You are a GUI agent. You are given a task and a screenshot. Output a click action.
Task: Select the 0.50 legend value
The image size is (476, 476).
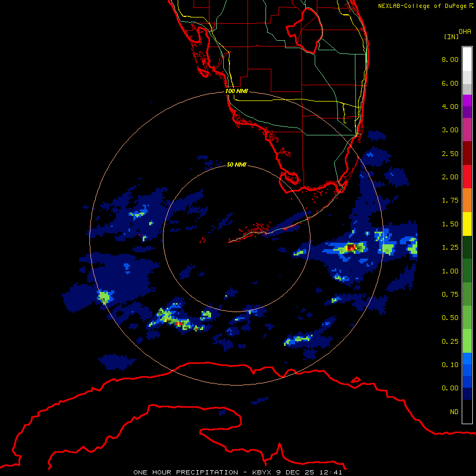coord(450,318)
